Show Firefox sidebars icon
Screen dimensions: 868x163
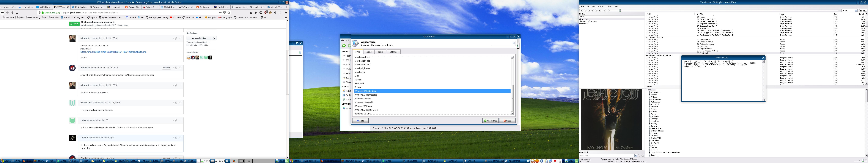pos(261,13)
